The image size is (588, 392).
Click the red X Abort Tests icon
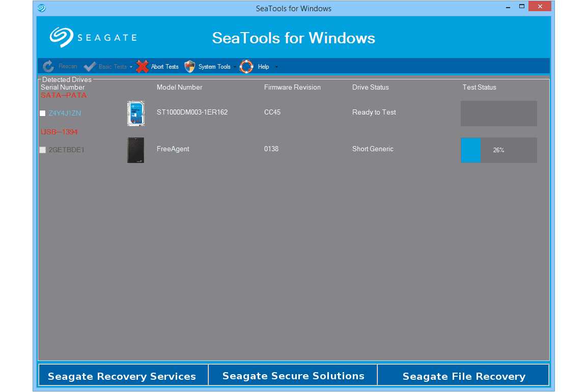pyautogui.click(x=143, y=67)
